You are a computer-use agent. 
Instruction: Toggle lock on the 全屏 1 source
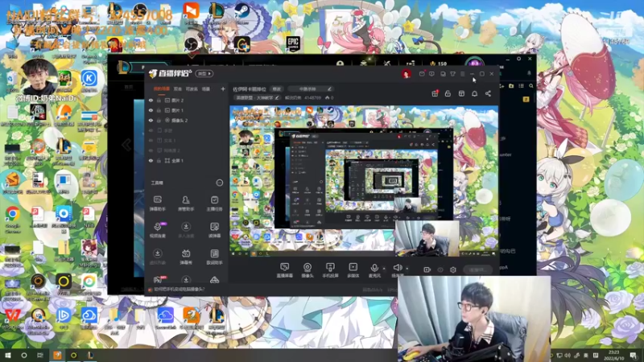[159, 161]
